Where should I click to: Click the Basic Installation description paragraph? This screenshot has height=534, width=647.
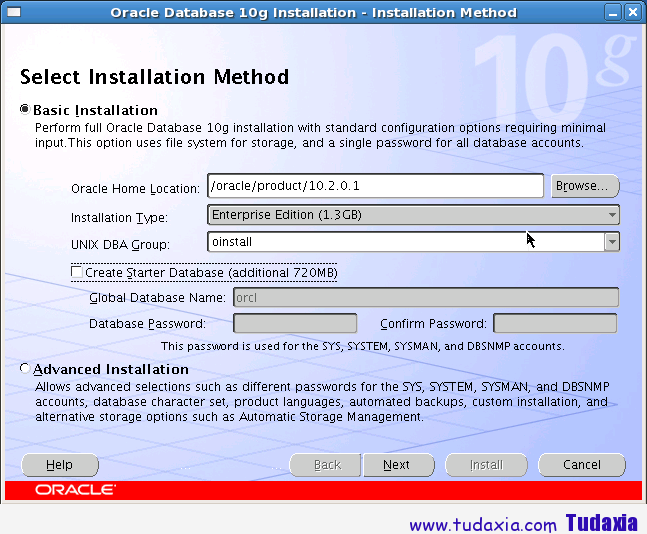[320, 135]
